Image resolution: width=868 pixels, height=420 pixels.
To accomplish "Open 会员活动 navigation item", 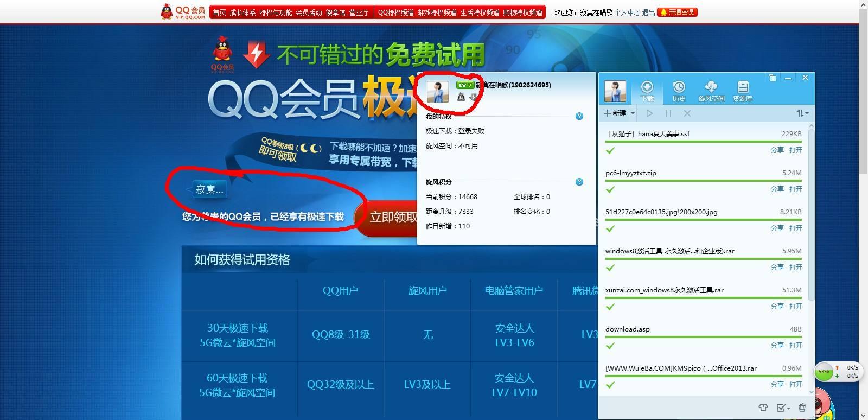I will pos(309,12).
